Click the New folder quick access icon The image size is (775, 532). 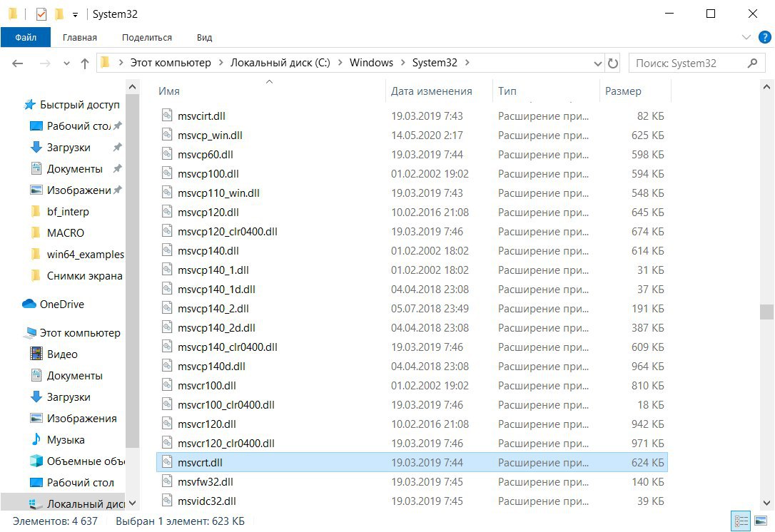point(59,14)
